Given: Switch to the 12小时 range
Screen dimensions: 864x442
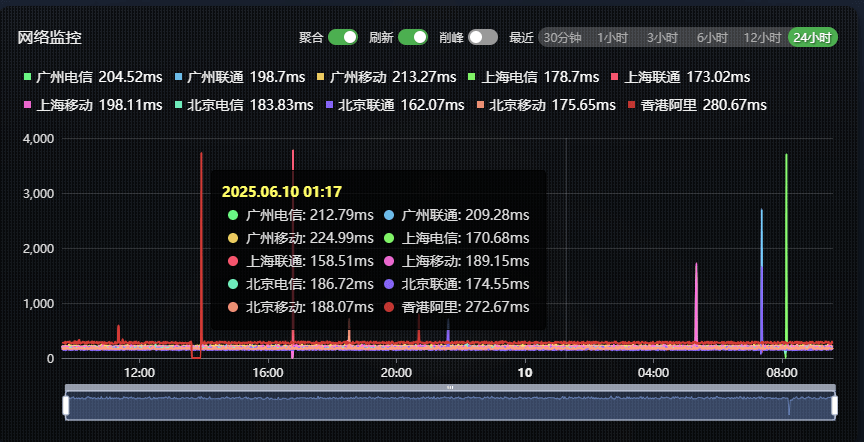Looking at the screenshot, I should (762, 38).
